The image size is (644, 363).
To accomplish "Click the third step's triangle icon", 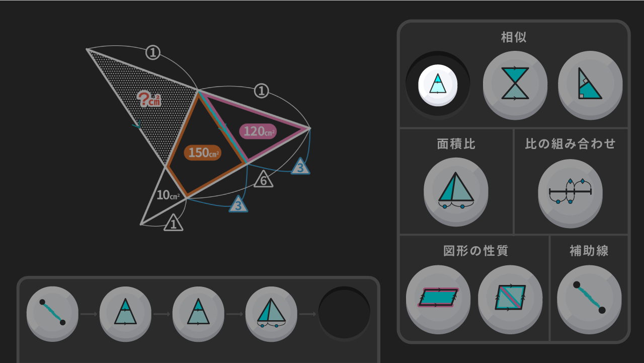I will [x=198, y=312].
